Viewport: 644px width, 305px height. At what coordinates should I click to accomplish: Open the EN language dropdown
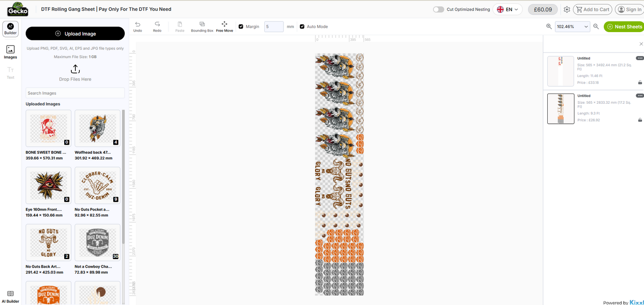pos(507,9)
